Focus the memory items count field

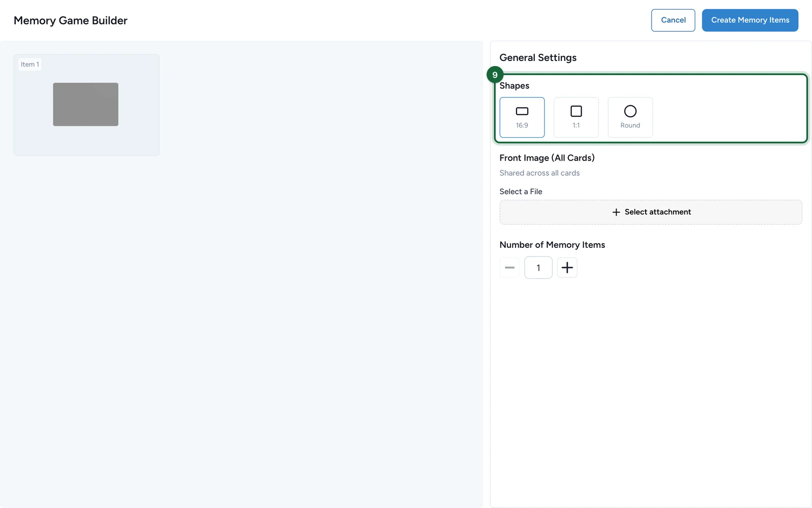coord(538,268)
